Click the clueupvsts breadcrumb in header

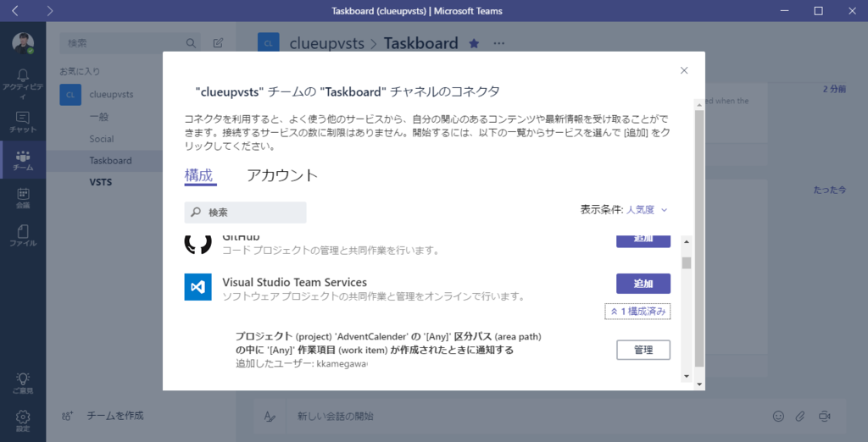327,43
